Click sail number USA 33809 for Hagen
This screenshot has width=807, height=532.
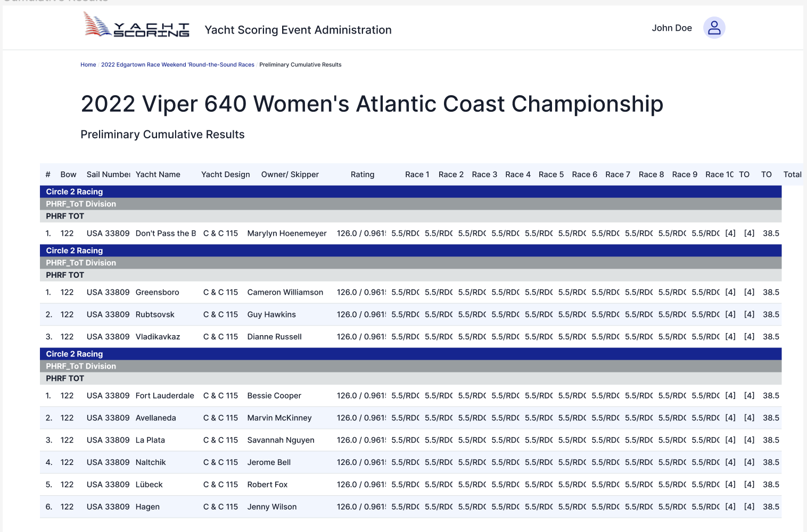108,506
